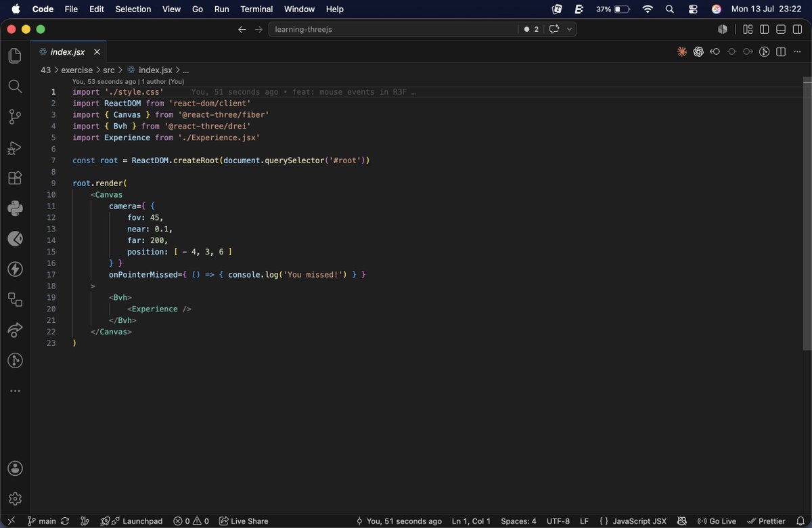812x528 pixels.
Task: Click the 'exercise' breadcrumb segment
Action: coord(76,70)
